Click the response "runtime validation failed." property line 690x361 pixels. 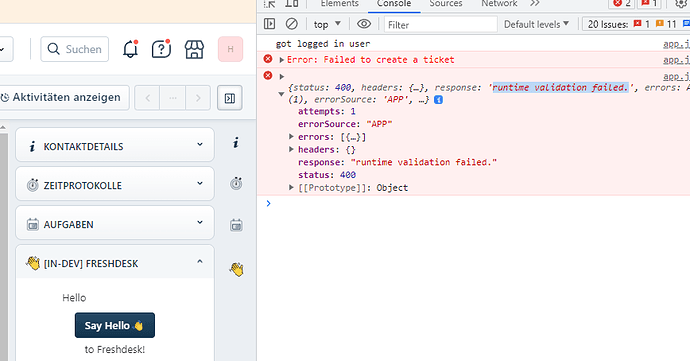tap(397, 162)
